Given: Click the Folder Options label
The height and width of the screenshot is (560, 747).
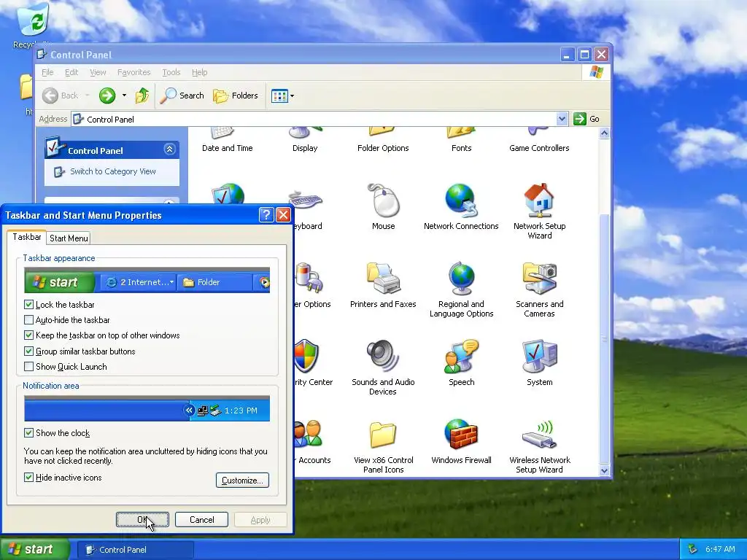Looking at the screenshot, I should (383, 148).
